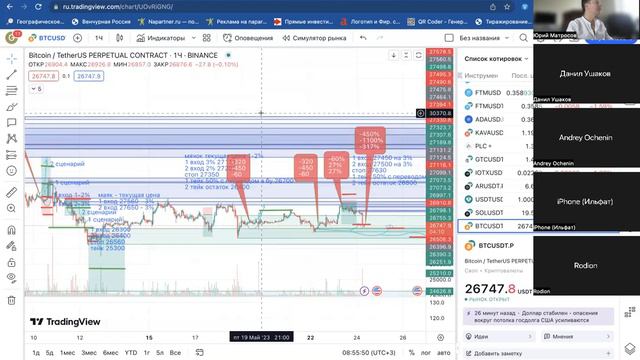Open the user profile avatar menu
640x360 pixels.
pyautogui.click(x=12, y=38)
